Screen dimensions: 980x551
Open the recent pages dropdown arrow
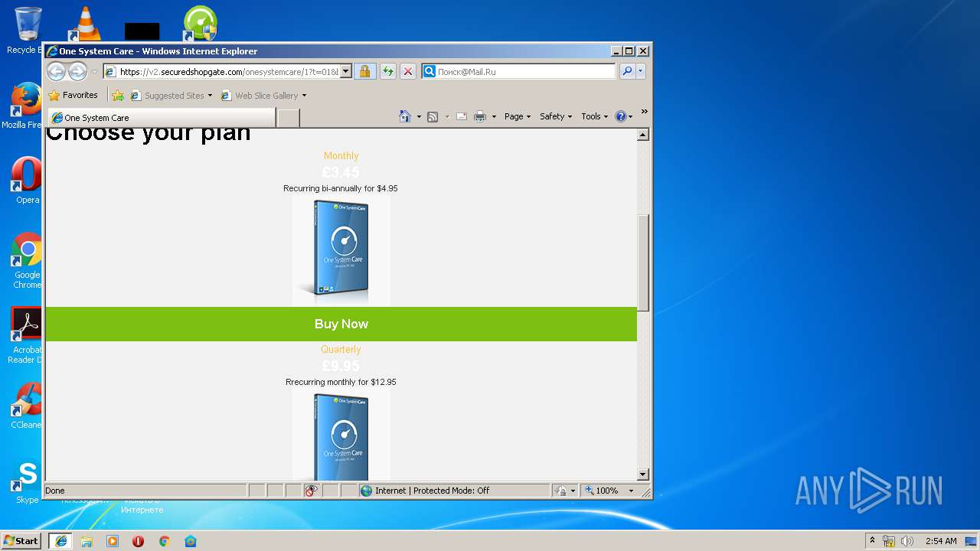[x=94, y=72]
